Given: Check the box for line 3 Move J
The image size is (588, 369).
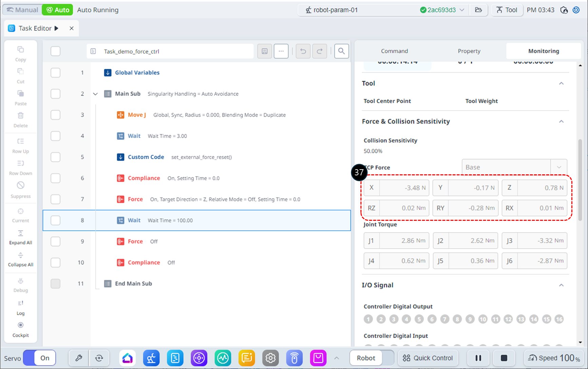Looking at the screenshot, I should 55,115.
